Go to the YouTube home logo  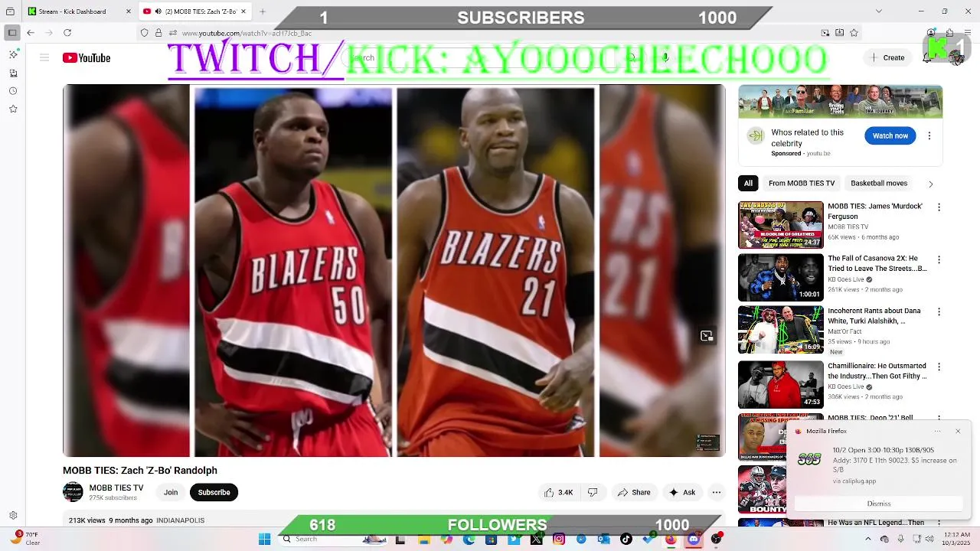[x=87, y=58]
